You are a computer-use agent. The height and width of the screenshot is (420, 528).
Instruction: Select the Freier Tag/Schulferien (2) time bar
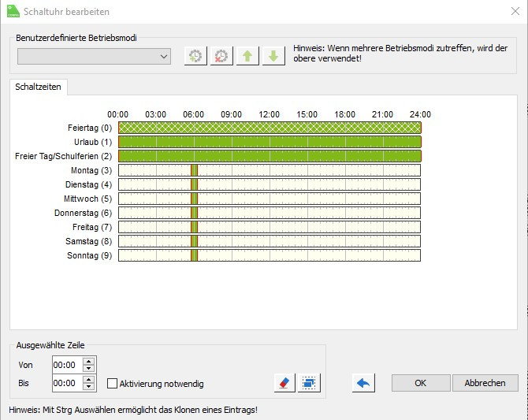coord(270,156)
